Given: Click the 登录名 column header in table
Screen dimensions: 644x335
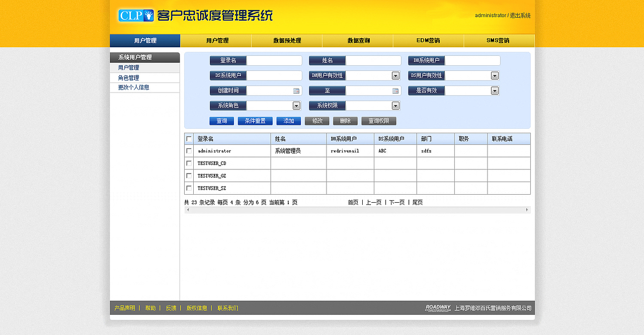Looking at the screenshot, I should [232, 139].
